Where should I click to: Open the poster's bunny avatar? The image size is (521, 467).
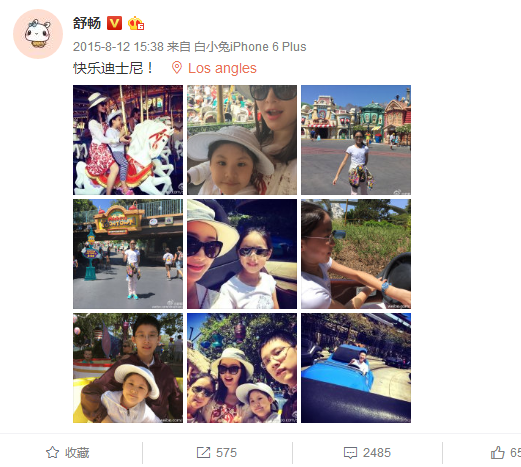pyautogui.click(x=38, y=34)
